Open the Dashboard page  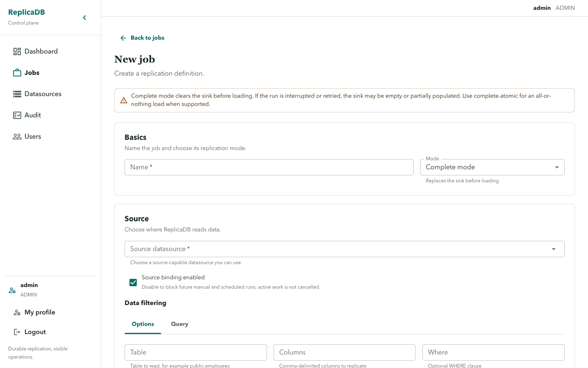(51, 52)
